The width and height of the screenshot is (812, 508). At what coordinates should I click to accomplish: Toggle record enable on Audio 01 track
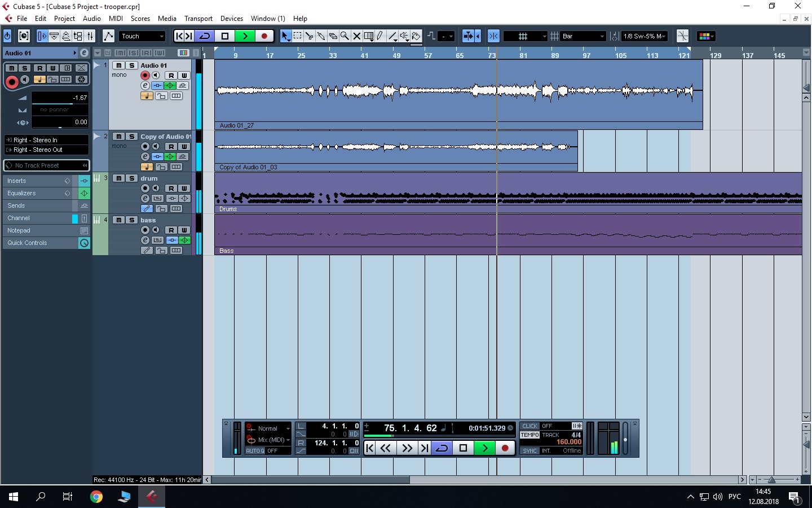click(x=145, y=75)
